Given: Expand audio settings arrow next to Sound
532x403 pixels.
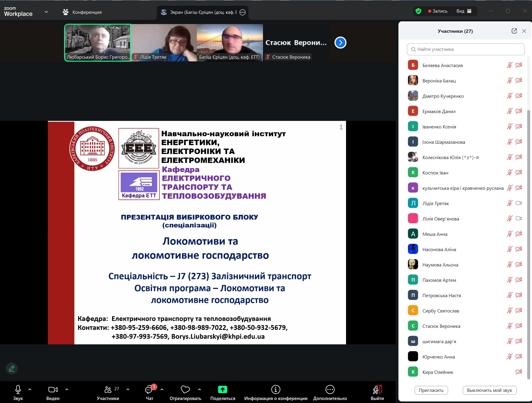Looking at the screenshot, I should [30, 389].
